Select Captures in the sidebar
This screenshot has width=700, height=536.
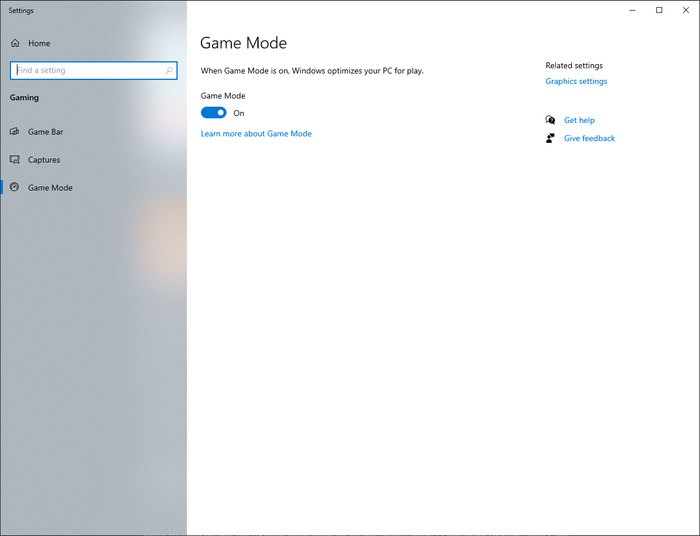(x=44, y=160)
